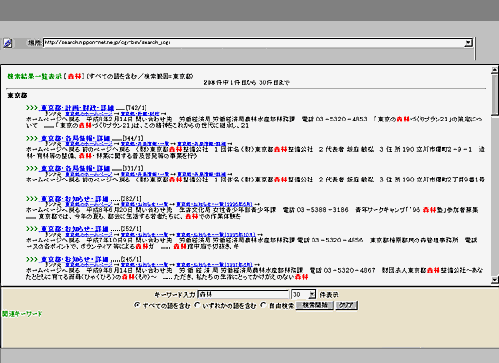Image resolution: width=499 pixels, height=363 pixels.
Task: Open the 東京都・お知らせ・詳細 [282/1] result link
Action: pos(74,199)
